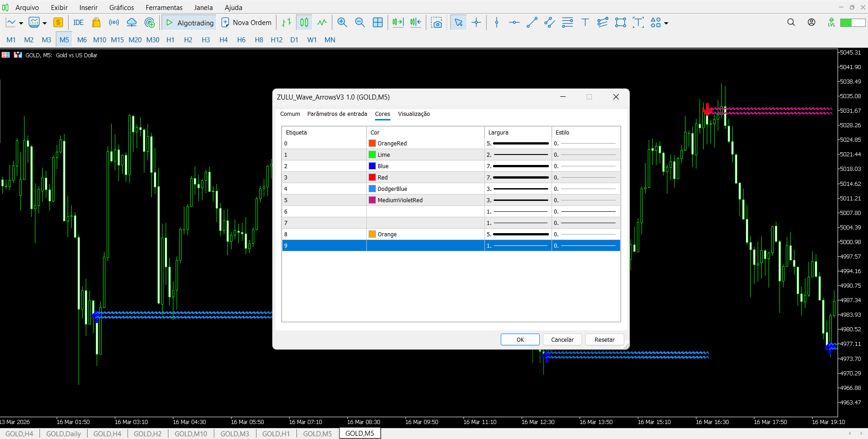Open the Ferramentas menu

pos(164,7)
